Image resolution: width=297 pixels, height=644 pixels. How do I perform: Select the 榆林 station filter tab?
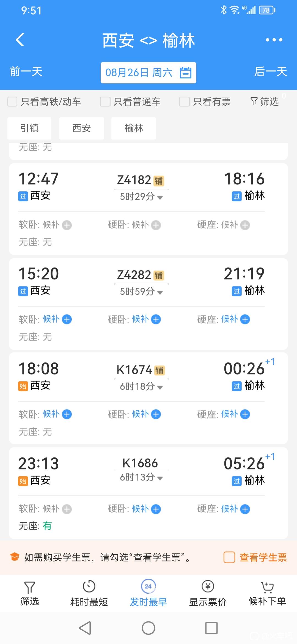coord(134,128)
